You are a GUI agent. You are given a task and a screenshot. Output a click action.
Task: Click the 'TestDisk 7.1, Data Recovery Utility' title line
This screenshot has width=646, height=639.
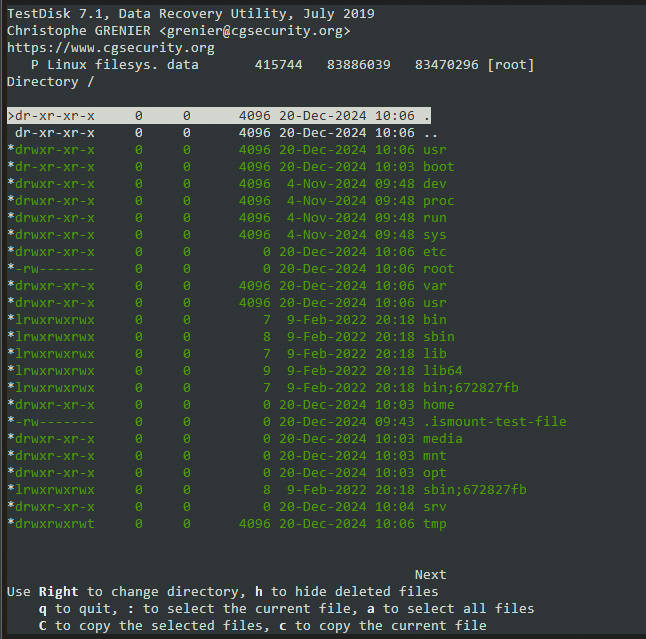click(191, 14)
